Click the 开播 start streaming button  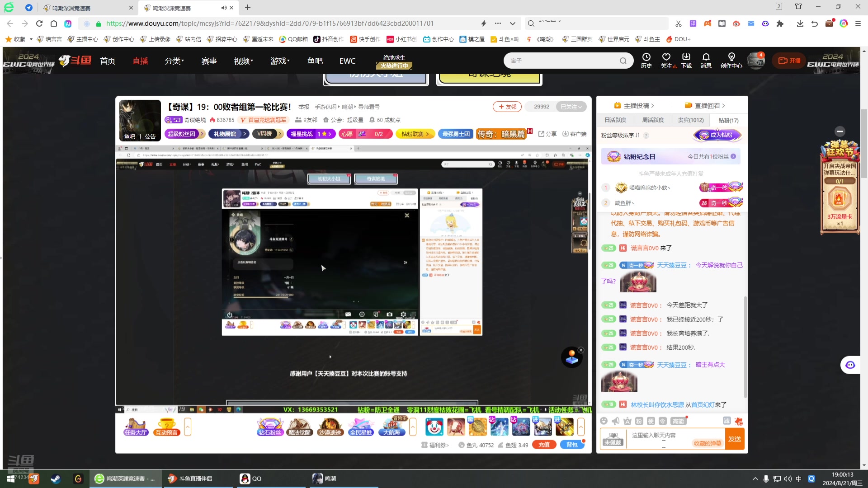click(789, 61)
